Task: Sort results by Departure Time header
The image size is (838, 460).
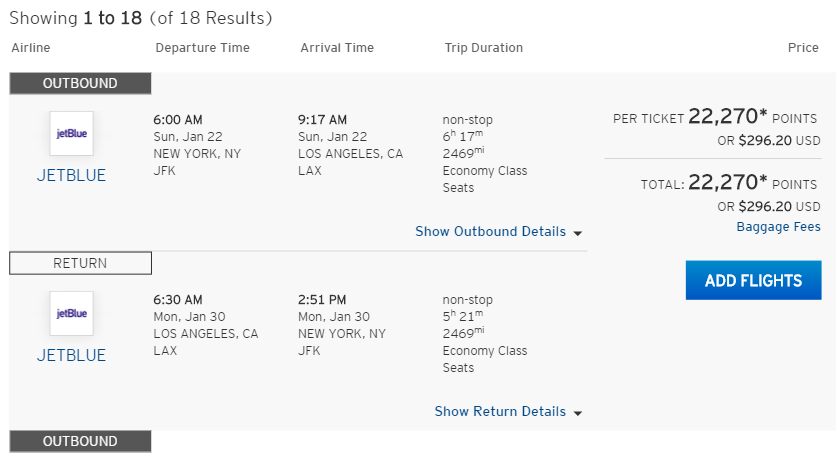Action: (203, 48)
